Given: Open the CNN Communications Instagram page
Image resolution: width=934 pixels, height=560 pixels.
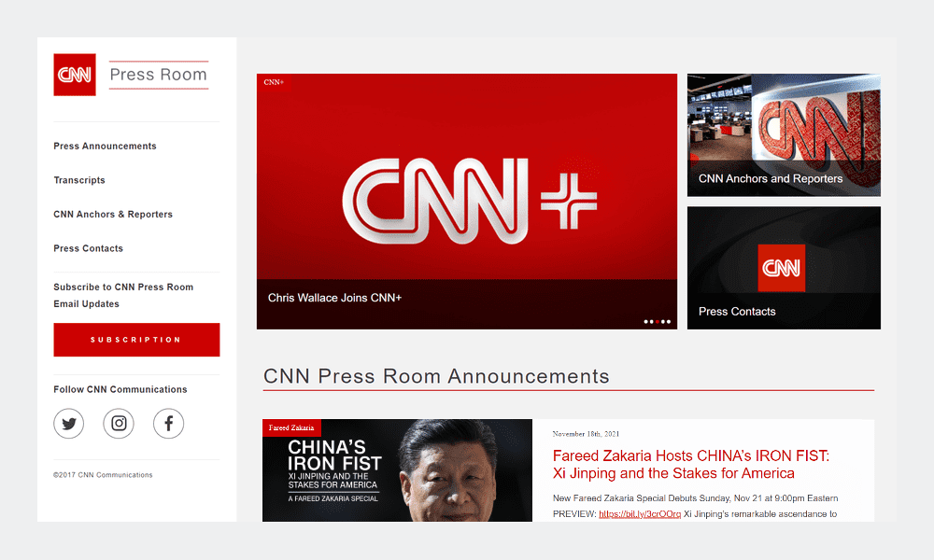Looking at the screenshot, I should click(x=119, y=423).
